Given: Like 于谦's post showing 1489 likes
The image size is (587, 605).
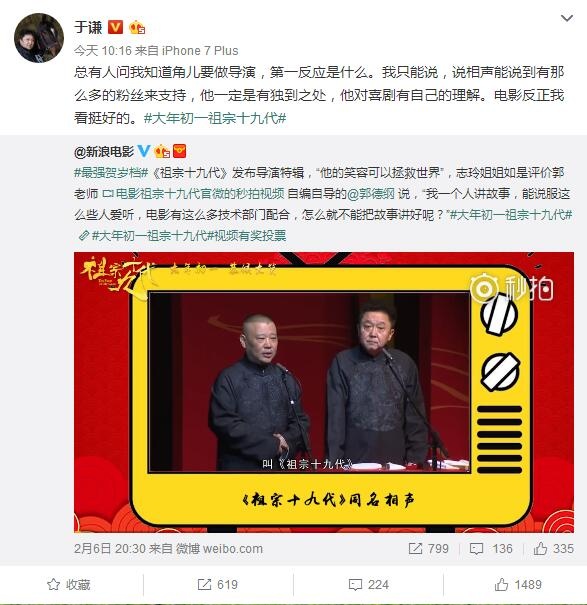Looking at the screenshot, I should (x=518, y=585).
